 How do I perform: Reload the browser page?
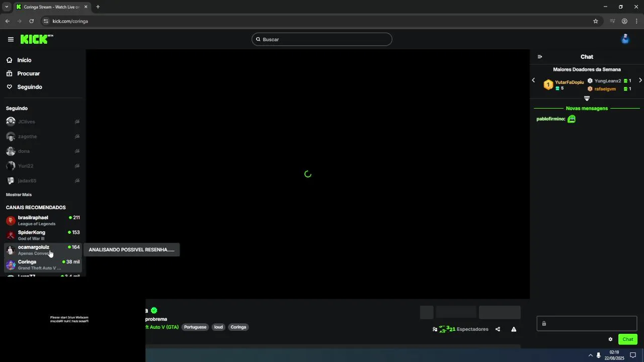(31, 21)
